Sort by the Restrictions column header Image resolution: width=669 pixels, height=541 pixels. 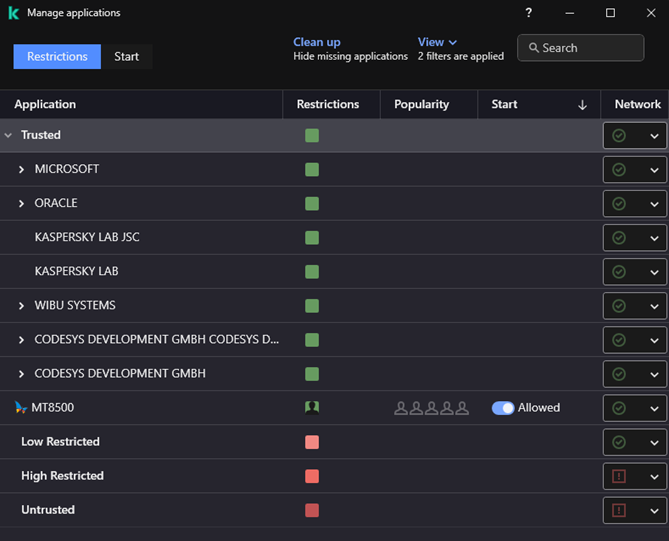point(331,105)
